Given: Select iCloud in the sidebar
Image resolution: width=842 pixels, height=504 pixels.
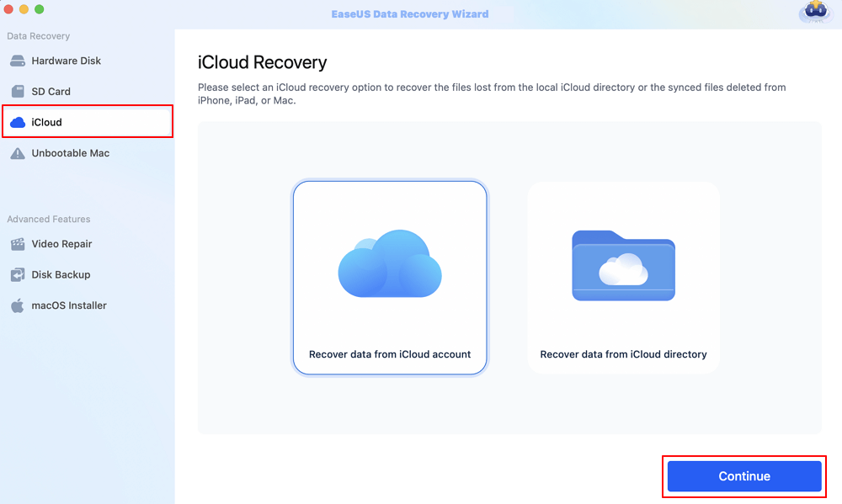Looking at the screenshot, I should pyautogui.click(x=87, y=122).
